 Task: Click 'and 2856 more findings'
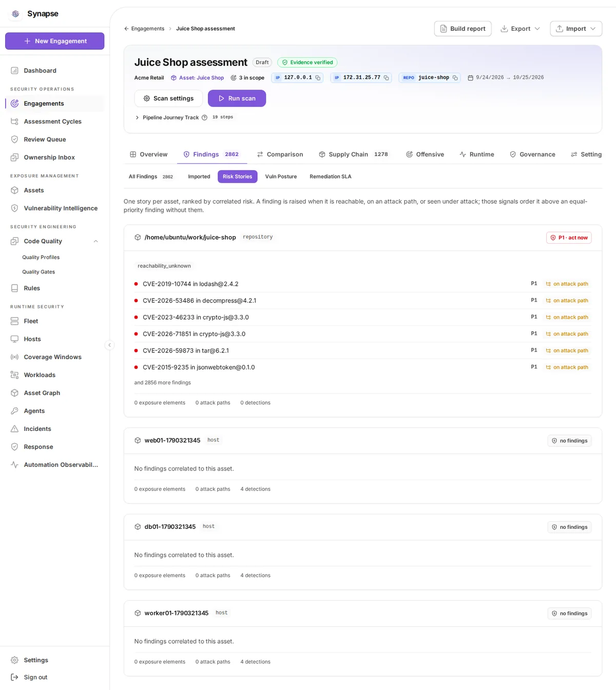162,383
